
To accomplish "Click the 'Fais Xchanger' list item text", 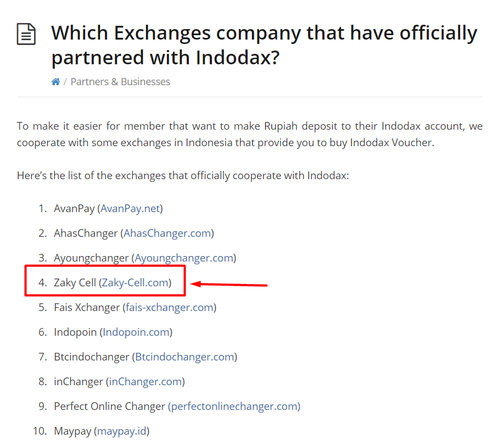I will coord(87,308).
